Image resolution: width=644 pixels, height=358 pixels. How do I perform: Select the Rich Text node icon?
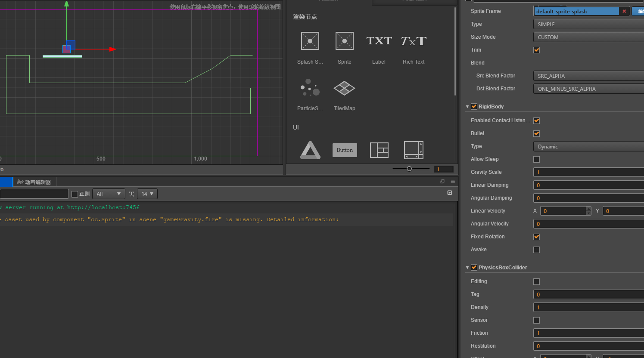(414, 41)
